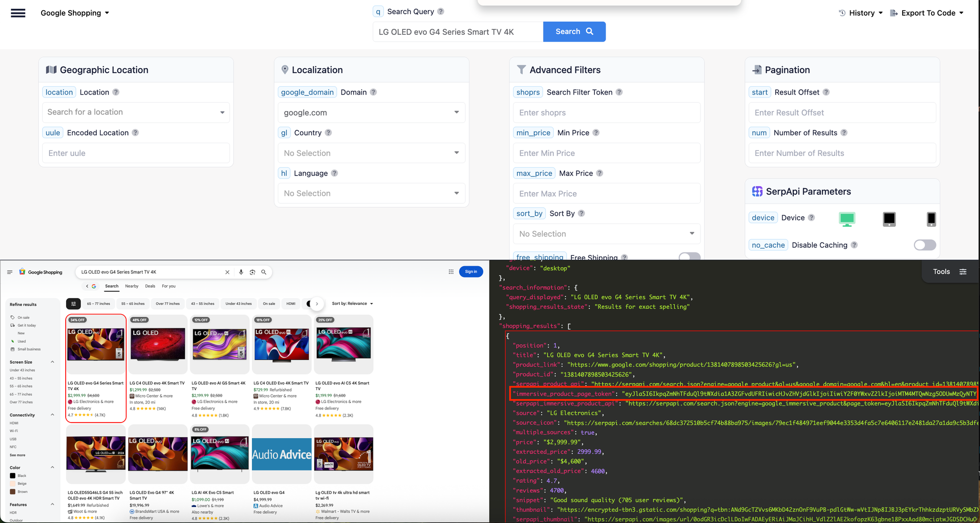Open the google.com domain dropdown
The height and width of the screenshot is (523, 980).
pyautogui.click(x=371, y=113)
